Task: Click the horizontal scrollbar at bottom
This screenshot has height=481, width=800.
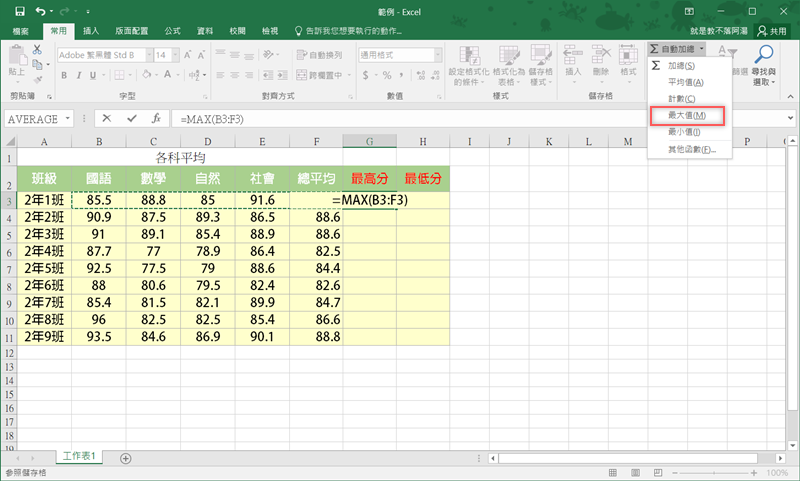Action: [640, 458]
